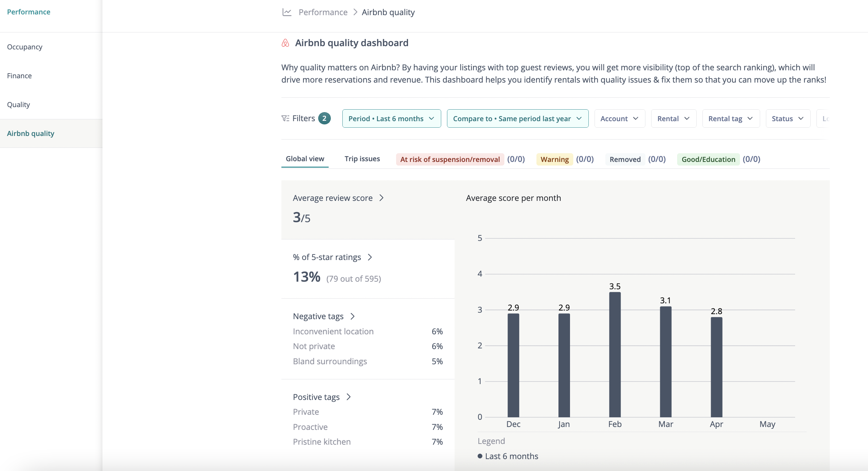Click the Positive tags heading link

click(316, 397)
